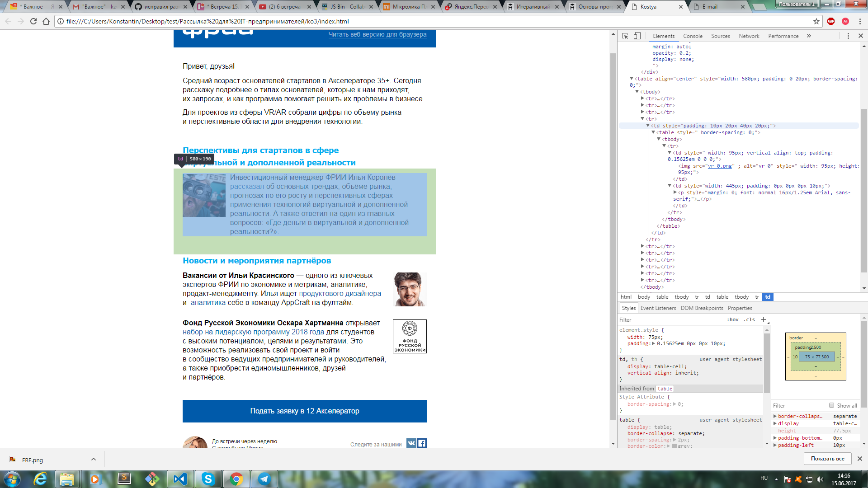This screenshot has height=488, width=868.
Task: Activate the DevTools inspect element picker
Action: [x=625, y=36]
